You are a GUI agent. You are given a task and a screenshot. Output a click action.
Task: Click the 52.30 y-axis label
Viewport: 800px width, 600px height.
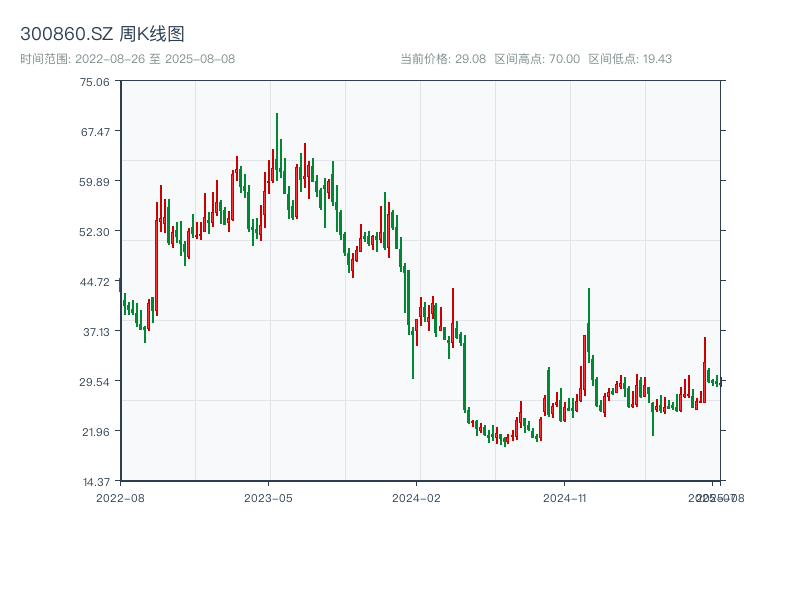point(95,232)
